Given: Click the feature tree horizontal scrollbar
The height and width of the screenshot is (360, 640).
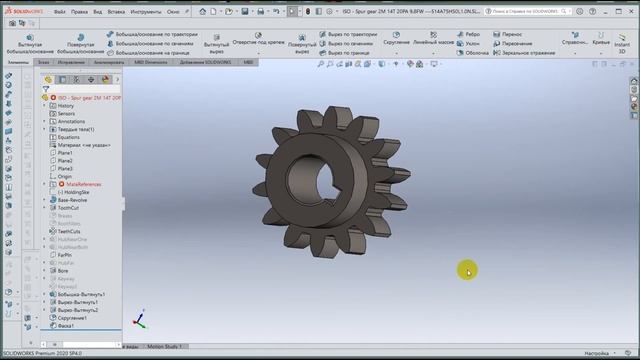Looking at the screenshot, I should pyautogui.click(x=81, y=345).
